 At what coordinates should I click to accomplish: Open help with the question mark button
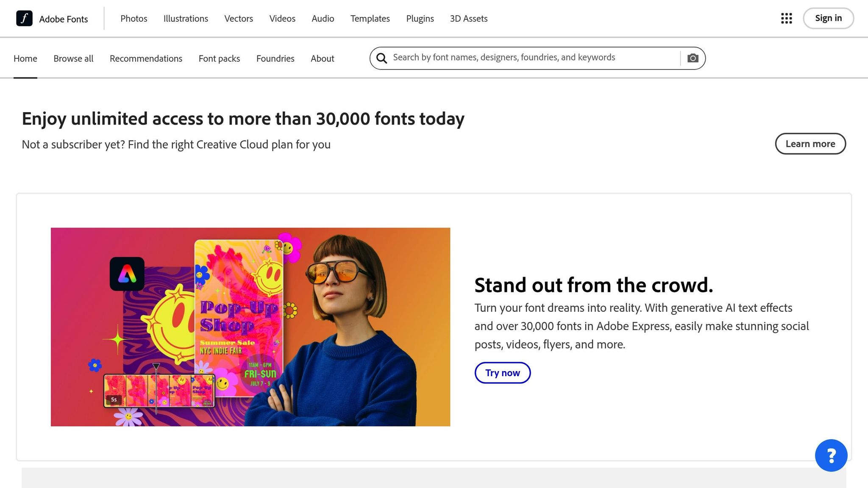(831, 455)
